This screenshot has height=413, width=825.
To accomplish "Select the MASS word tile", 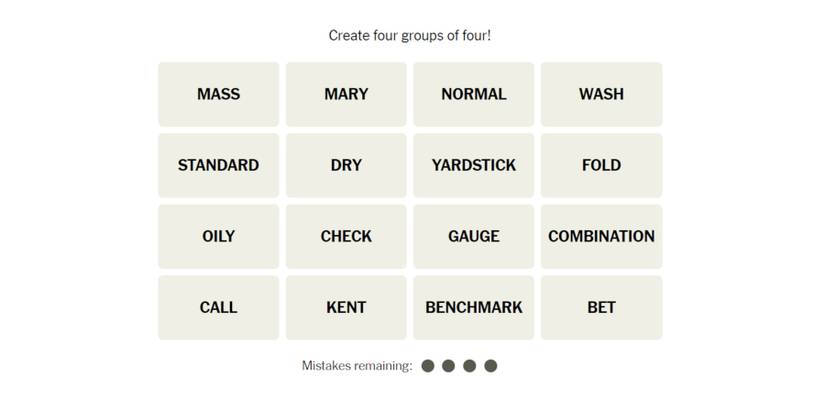I will point(218,94).
